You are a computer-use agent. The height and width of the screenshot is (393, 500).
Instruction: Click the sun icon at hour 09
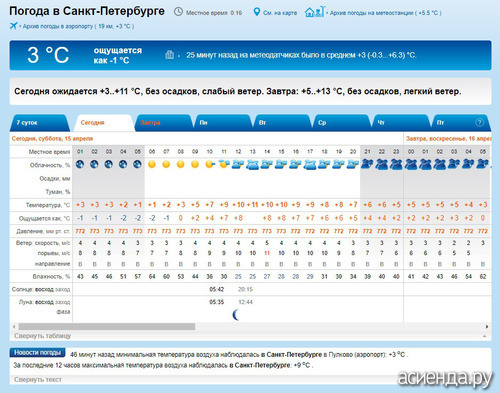(195, 164)
